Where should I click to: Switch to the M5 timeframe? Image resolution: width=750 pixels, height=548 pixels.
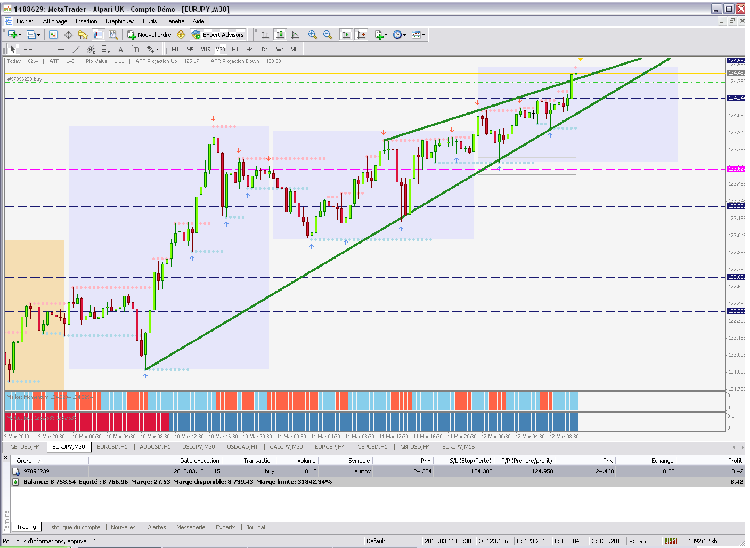click(x=189, y=49)
